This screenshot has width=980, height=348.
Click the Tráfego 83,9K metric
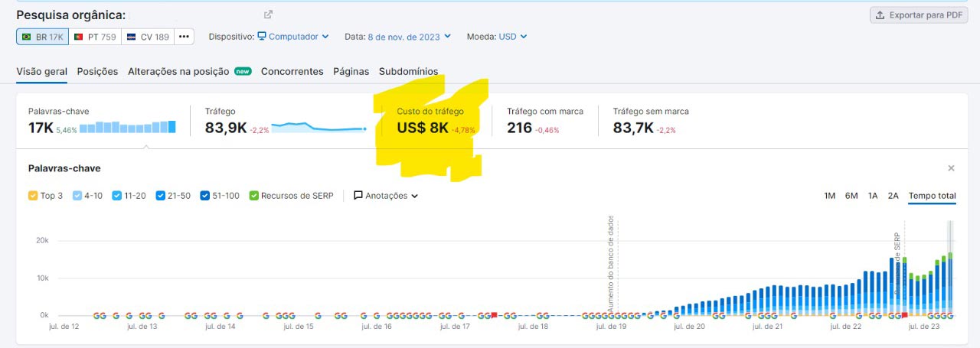[226, 128]
